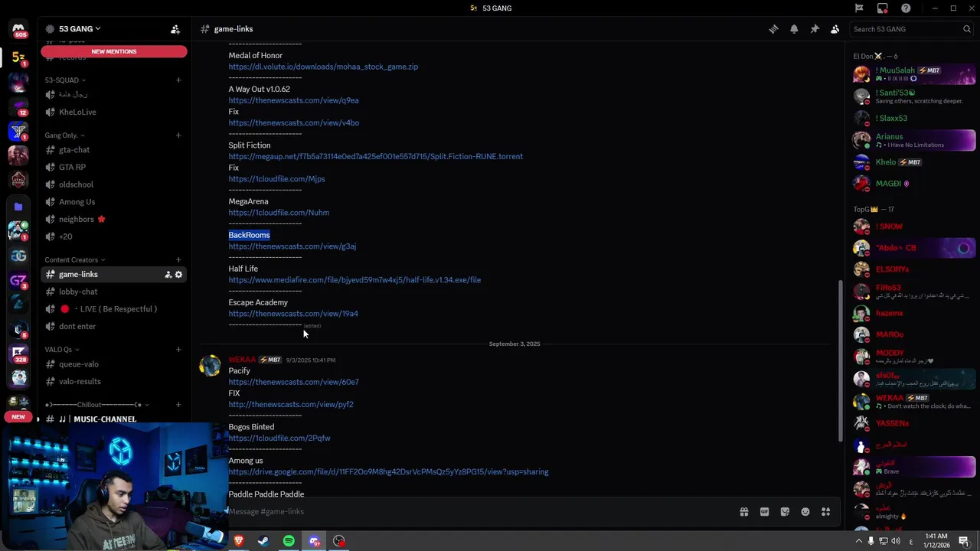
Task: Open Discord direct messages home icon
Action: point(18,29)
